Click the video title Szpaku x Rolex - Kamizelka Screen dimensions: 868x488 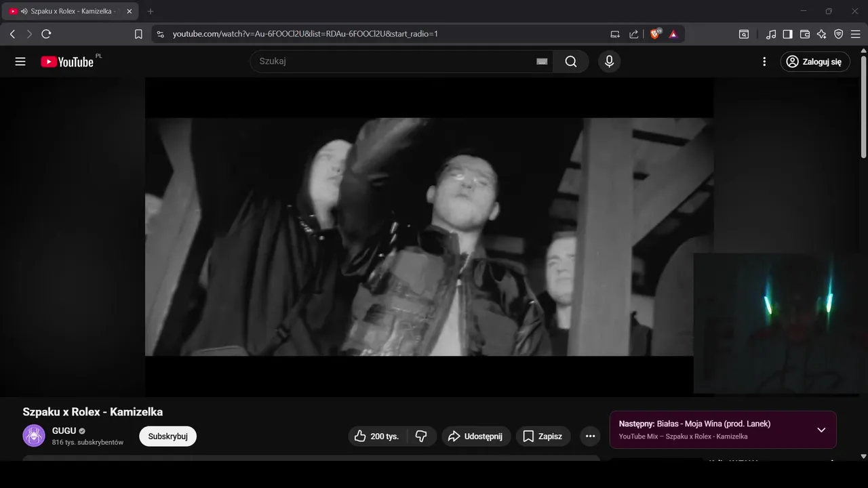(93, 412)
